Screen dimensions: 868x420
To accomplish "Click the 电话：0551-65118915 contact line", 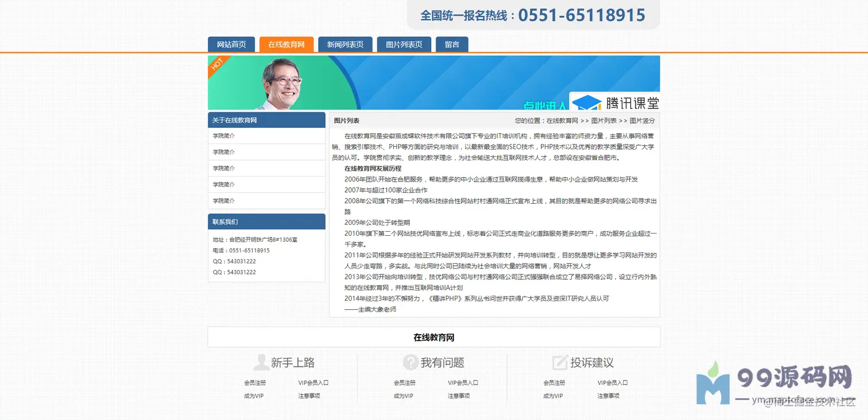I will coord(241,251).
